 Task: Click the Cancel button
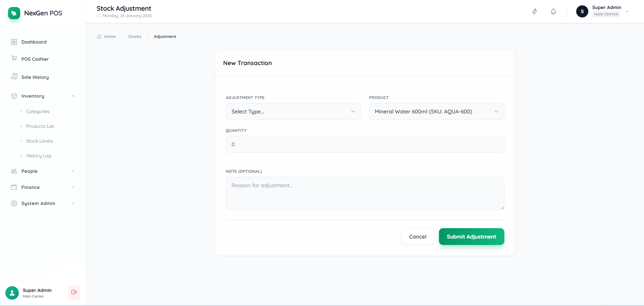coord(417,236)
